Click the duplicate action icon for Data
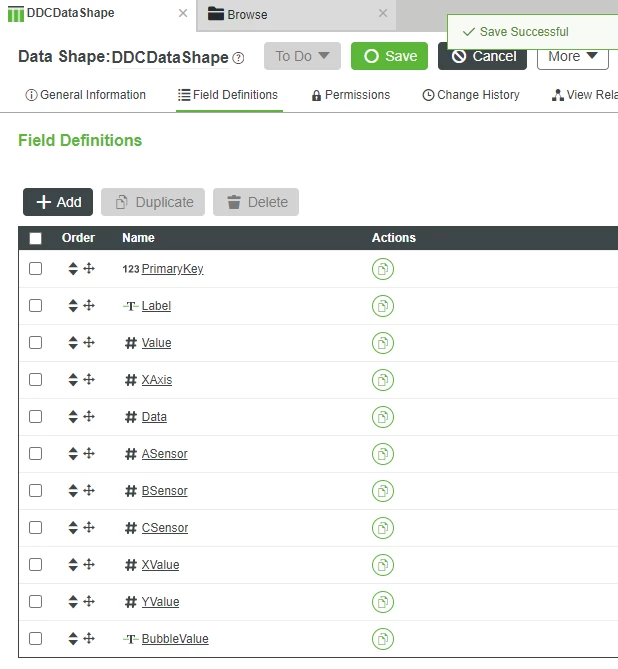 pos(382,417)
